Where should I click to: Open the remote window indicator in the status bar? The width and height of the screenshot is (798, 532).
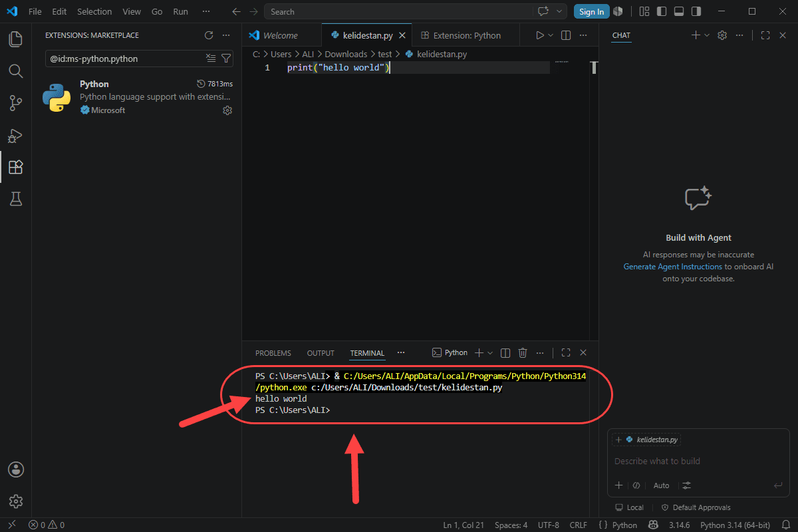point(11,525)
